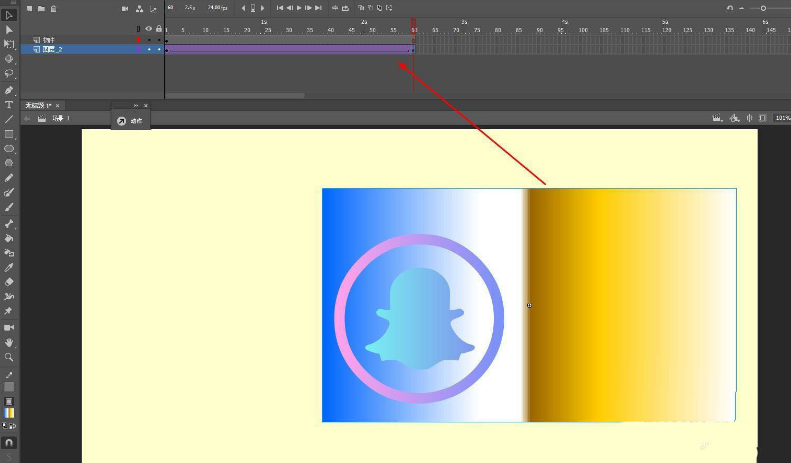The width and height of the screenshot is (791, 463).
Task: Toggle lock of selected layer _2
Action: point(159,49)
